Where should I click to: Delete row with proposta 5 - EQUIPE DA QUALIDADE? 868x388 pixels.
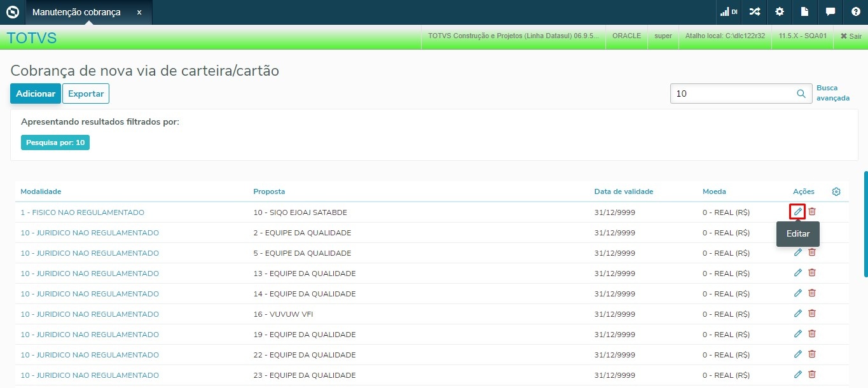coord(812,253)
